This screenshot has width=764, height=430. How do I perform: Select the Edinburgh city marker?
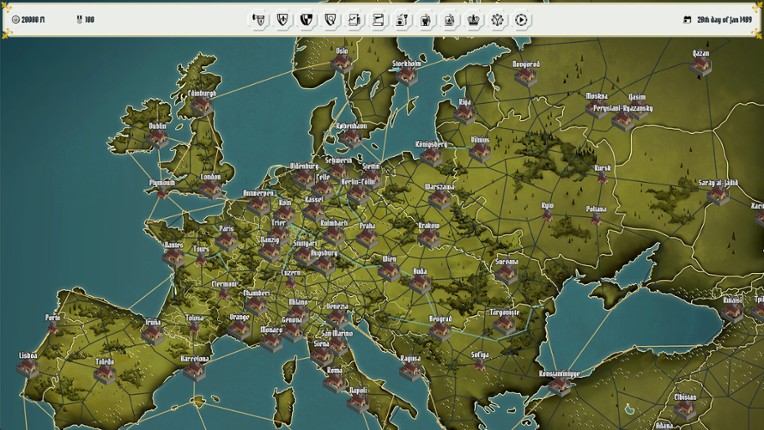(x=202, y=106)
